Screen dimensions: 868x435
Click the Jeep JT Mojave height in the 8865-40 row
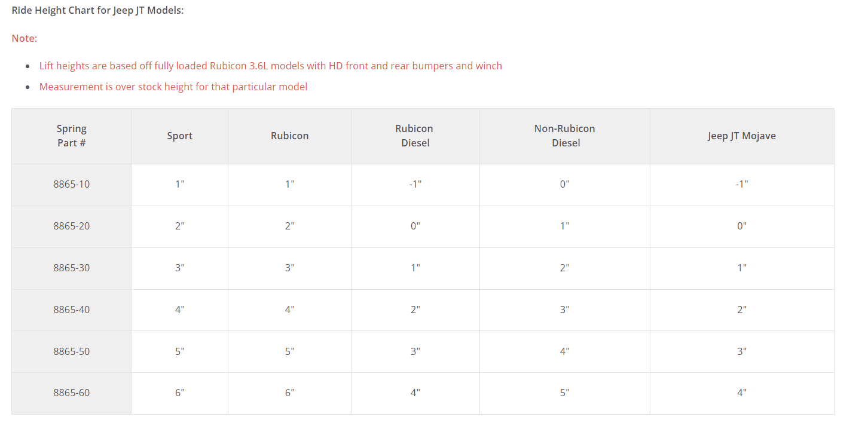point(742,310)
